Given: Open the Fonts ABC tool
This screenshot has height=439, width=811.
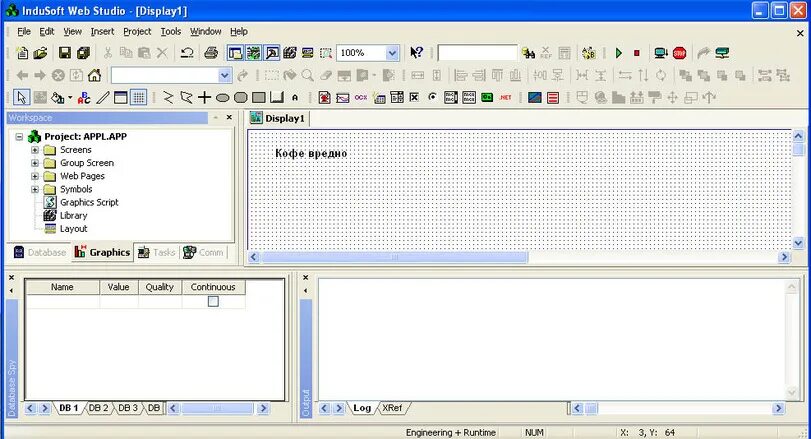Looking at the screenshot, I should tap(84, 97).
